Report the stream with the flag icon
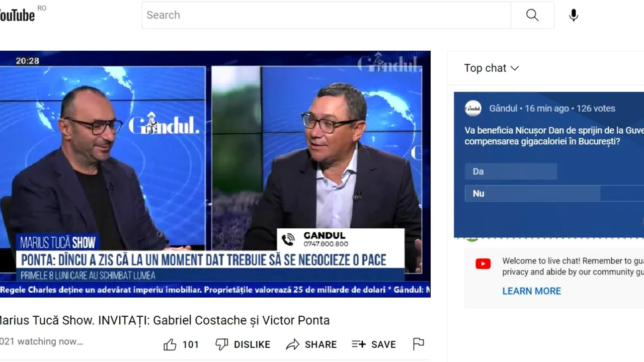Image resolution: width=644 pixels, height=362 pixels. (x=418, y=344)
